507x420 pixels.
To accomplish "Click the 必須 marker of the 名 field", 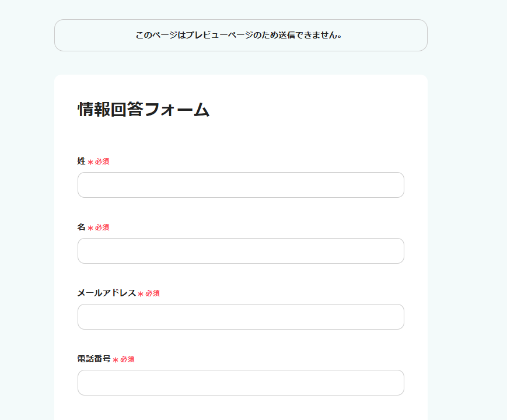I will 102,228.
